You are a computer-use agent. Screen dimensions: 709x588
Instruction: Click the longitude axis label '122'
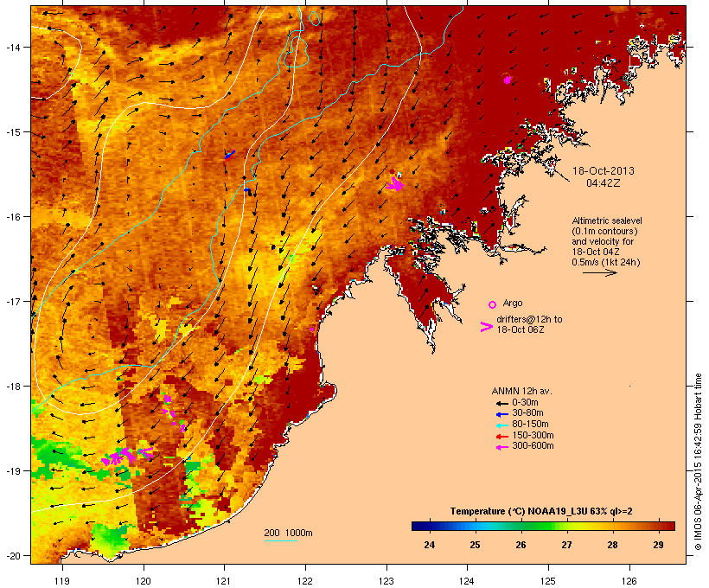click(305, 581)
